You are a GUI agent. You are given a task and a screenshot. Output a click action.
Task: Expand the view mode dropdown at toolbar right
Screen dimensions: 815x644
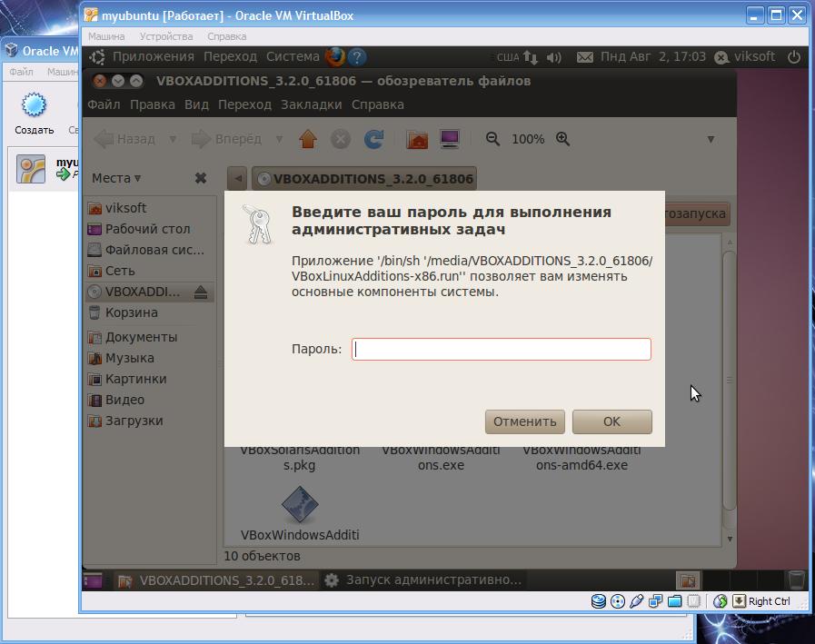711,139
